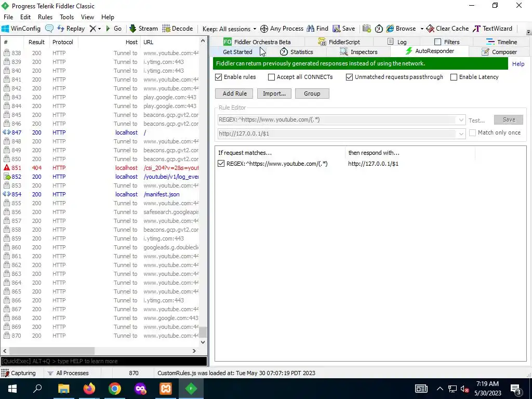Toggle Stream mode in the toolbar

tap(143, 29)
